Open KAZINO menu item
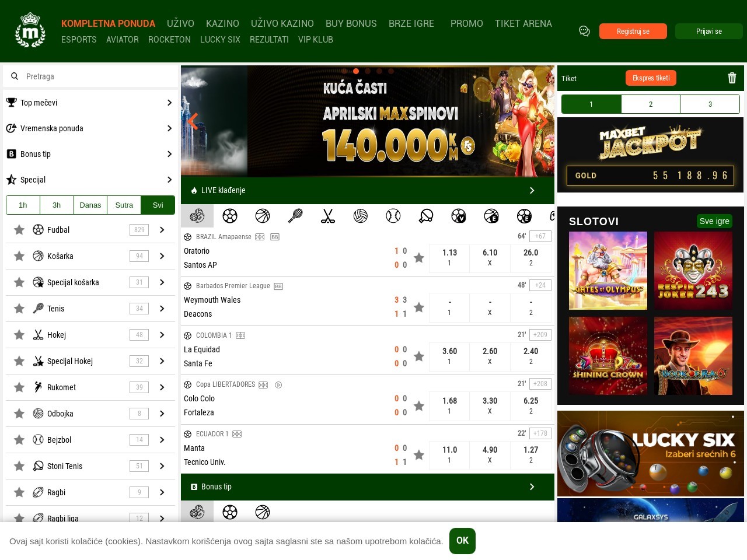This screenshot has width=747, height=560. pyautogui.click(x=222, y=23)
